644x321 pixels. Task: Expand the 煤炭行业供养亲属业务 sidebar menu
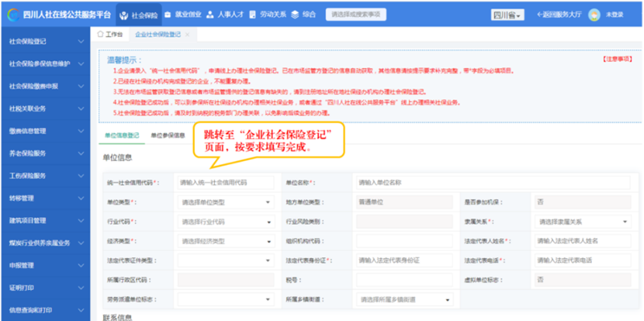tap(46, 243)
